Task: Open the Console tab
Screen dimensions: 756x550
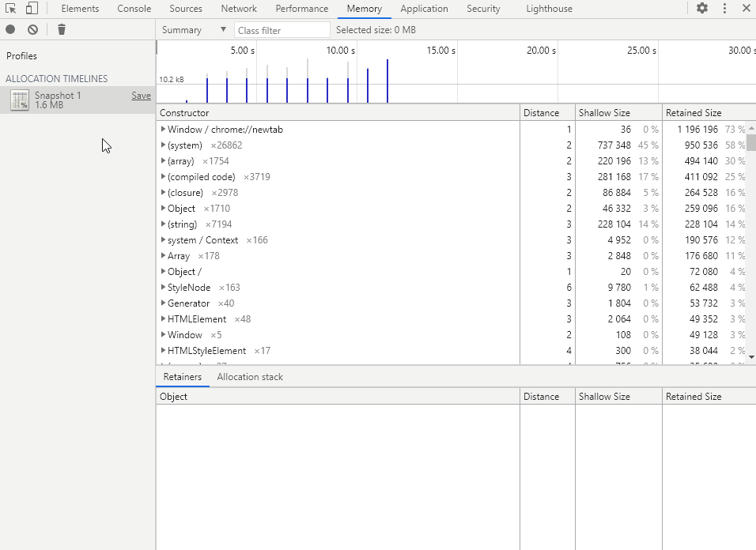Action: point(134,9)
